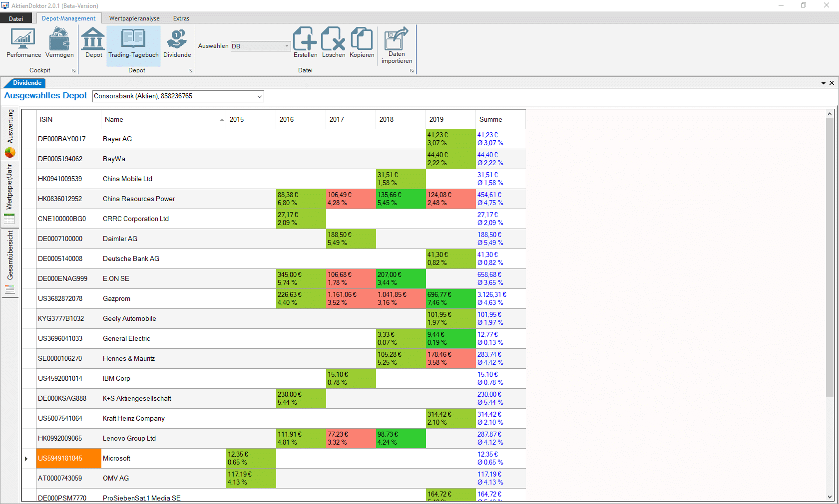Viewport: 839px width, 504px height.
Task: Click Kraft Heinz Company 2019 cell 314,42 €
Action: click(x=450, y=419)
